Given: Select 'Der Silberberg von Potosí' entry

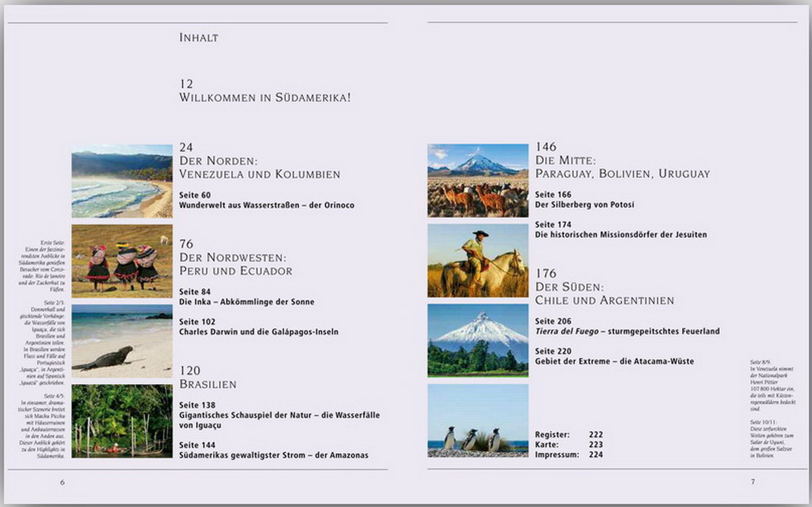Looking at the screenshot, I should click(x=584, y=204).
